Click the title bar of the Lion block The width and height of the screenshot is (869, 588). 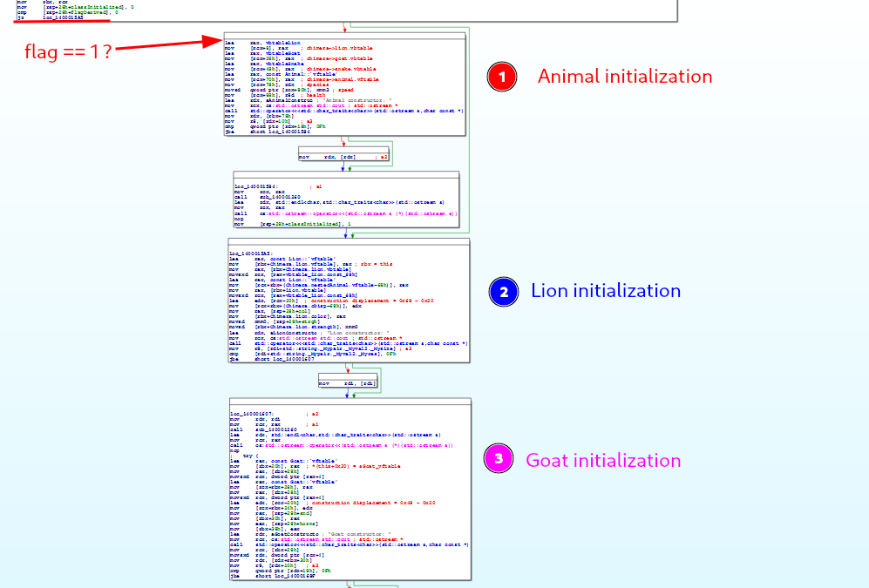tap(349, 242)
